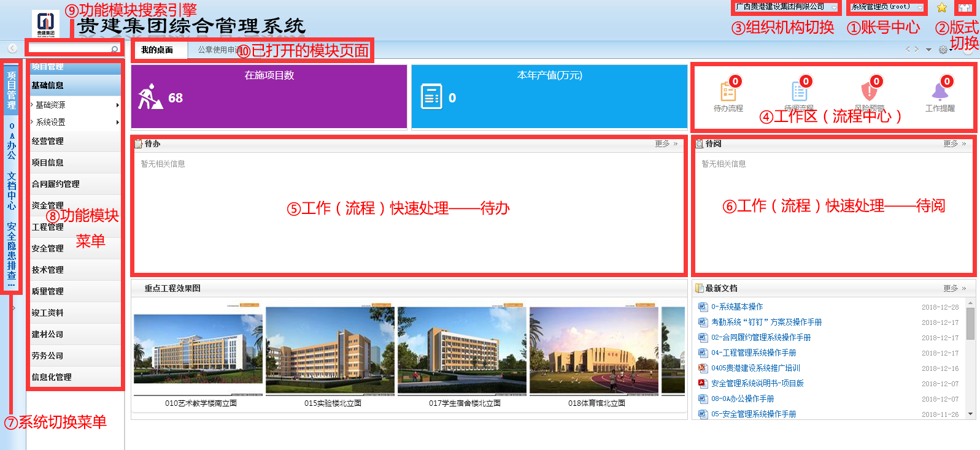980x450 pixels.
Task: Click 更多 in the 待办 panel
Action: pos(665,143)
